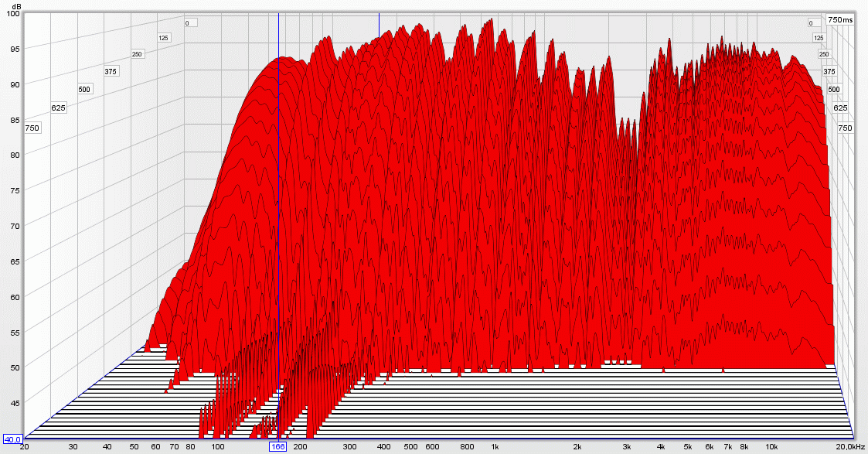Click the 45 label on the dB axis
868x454 pixels.
pos(15,403)
